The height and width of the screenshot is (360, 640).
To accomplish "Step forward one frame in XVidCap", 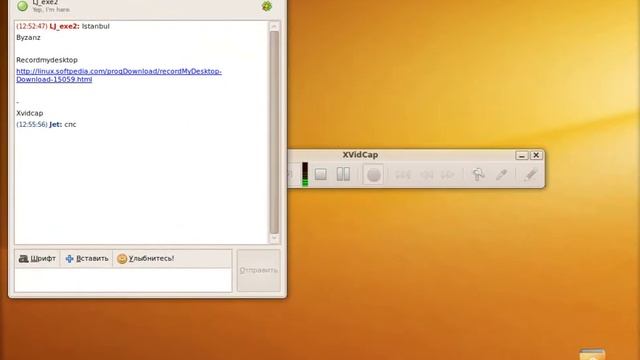I will (x=448, y=175).
